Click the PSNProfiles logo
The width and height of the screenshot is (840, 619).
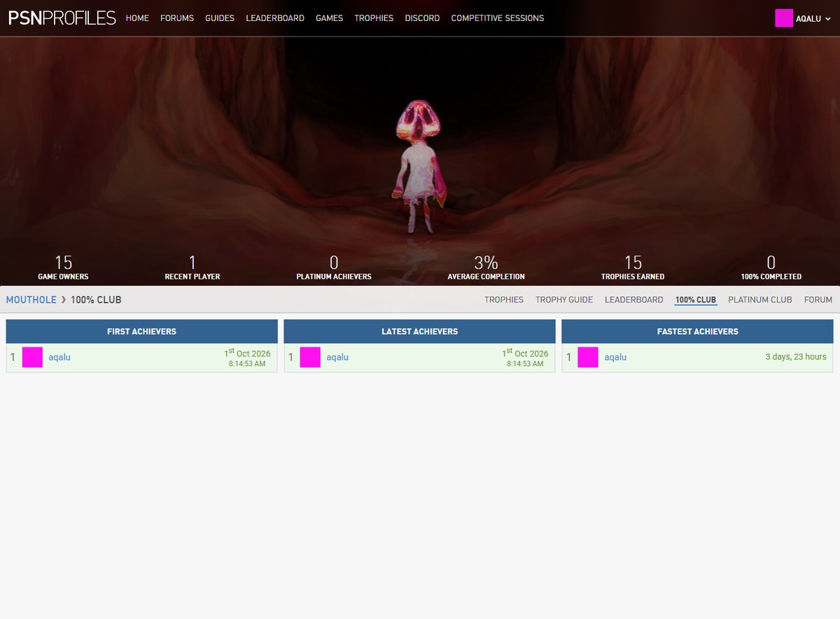click(62, 18)
